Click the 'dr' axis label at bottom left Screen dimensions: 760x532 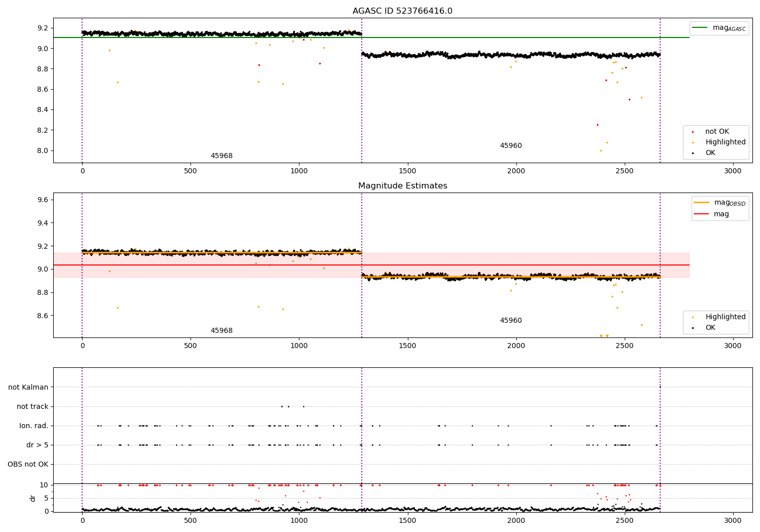[33, 498]
